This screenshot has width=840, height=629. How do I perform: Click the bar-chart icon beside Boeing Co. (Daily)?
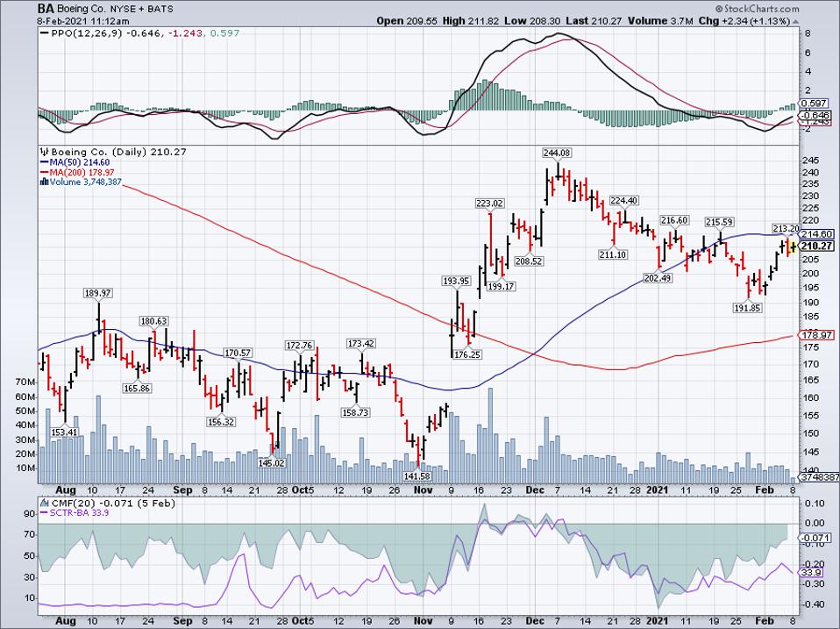pyautogui.click(x=44, y=152)
